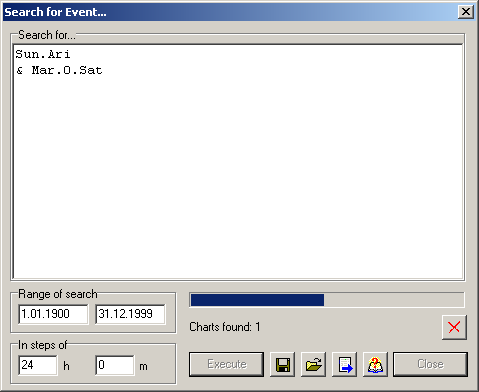Click the export document arrow icon
The width and height of the screenshot is (479, 392).
(x=345, y=364)
